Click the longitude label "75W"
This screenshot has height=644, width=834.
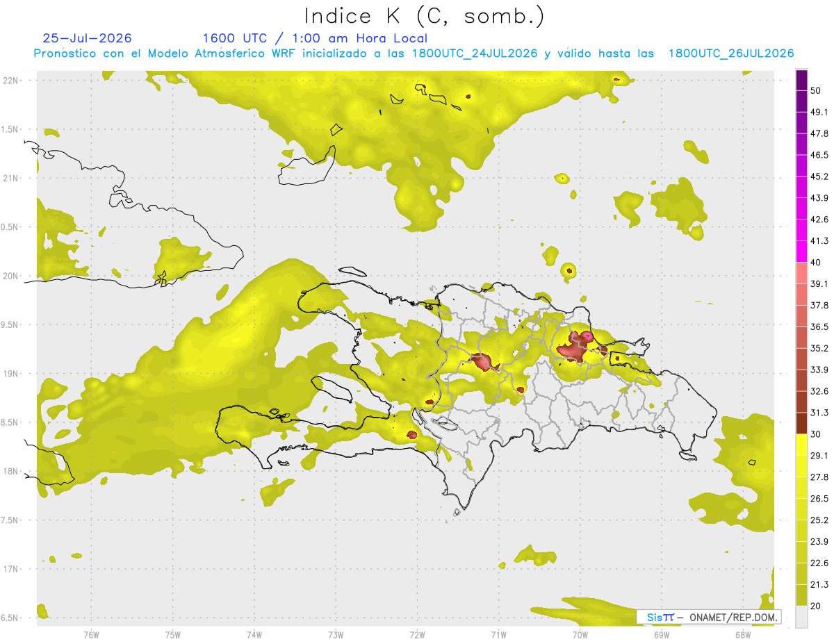(172, 635)
